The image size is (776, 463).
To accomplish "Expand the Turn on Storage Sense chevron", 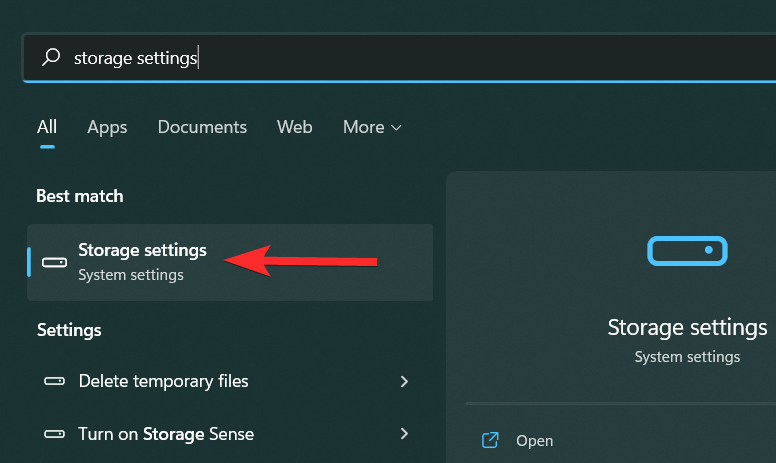I will (x=404, y=434).
